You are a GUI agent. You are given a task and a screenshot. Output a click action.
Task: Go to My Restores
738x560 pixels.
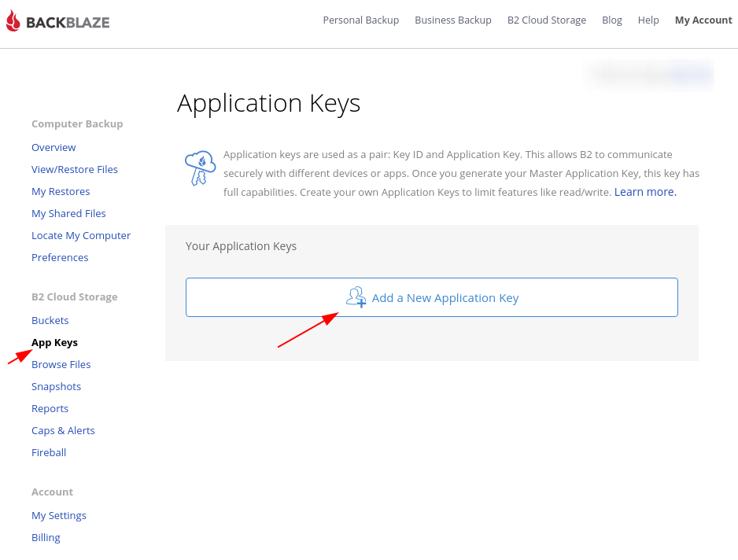pyautogui.click(x=61, y=191)
